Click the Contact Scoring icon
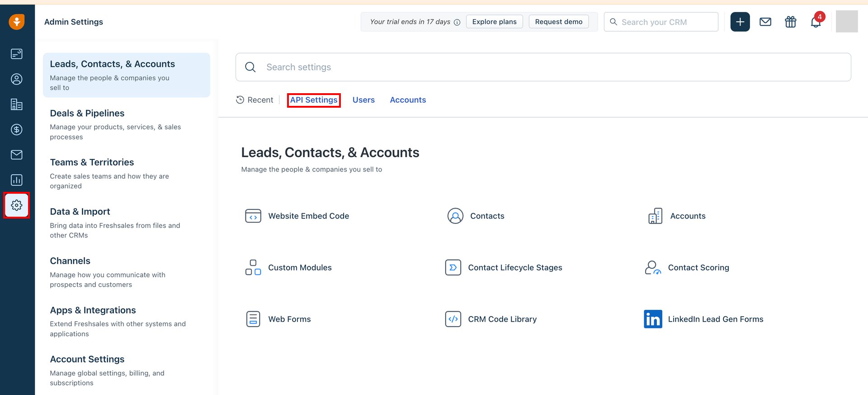The height and width of the screenshot is (395, 868). pos(653,267)
